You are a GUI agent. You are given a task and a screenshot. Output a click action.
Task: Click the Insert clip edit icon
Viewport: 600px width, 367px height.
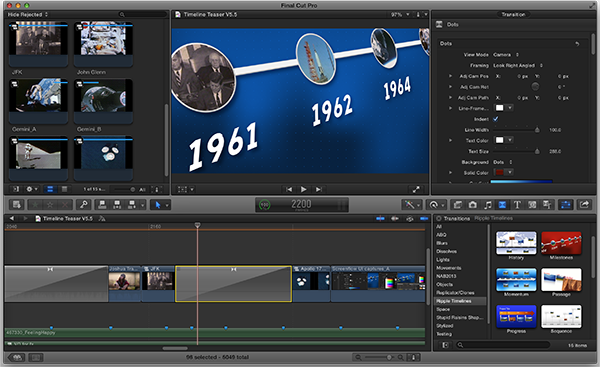117,205
